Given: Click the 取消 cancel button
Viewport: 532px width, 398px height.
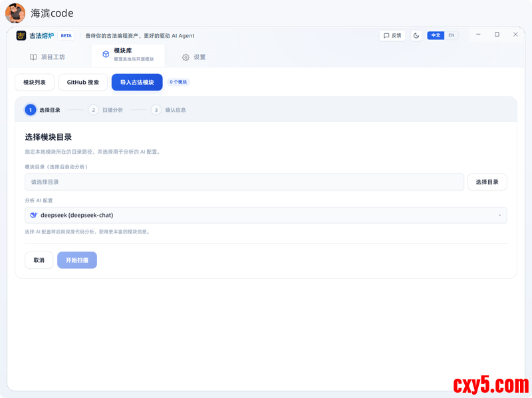Looking at the screenshot, I should pos(39,260).
